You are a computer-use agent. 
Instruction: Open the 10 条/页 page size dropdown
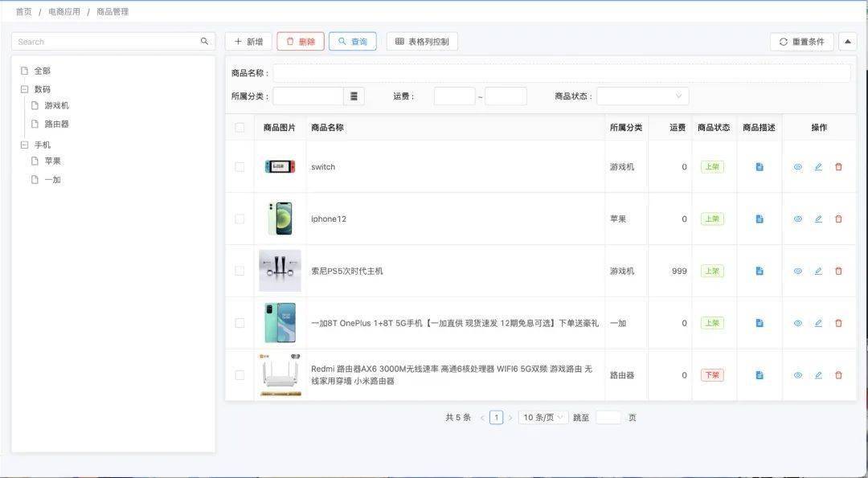coord(543,418)
